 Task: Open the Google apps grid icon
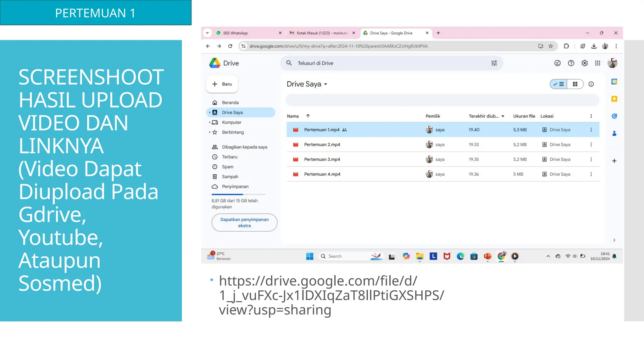[x=597, y=63]
